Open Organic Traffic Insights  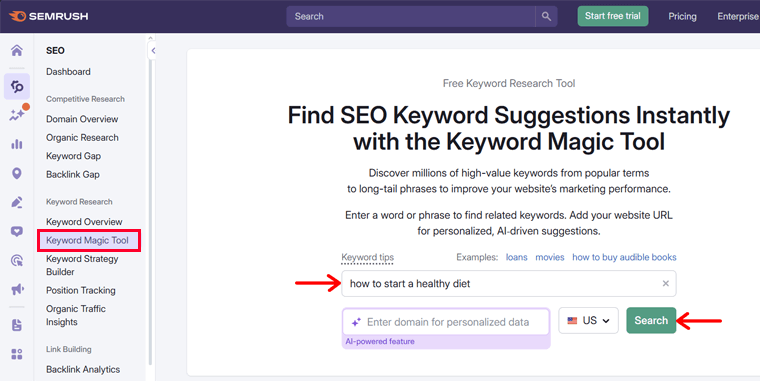coord(76,316)
